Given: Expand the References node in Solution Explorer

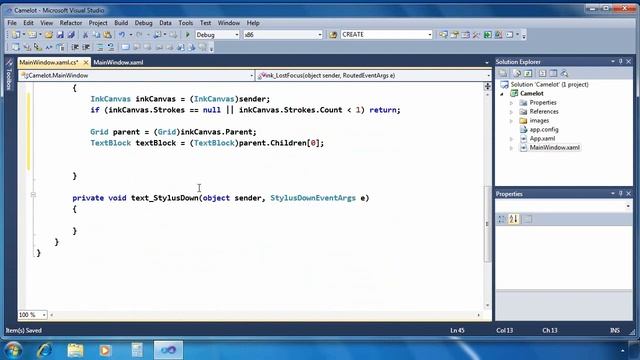Looking at the screenshot, I should (511, 112).
